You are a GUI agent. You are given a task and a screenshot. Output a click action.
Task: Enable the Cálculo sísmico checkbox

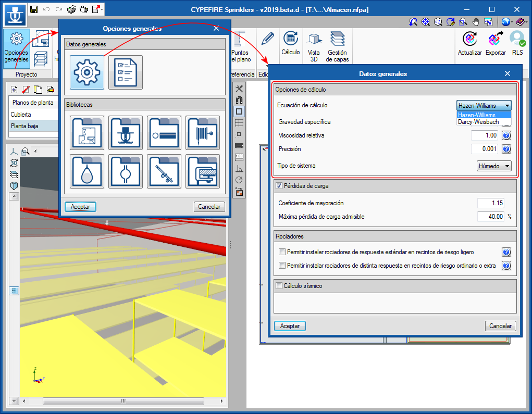pyautogui.click(x=279, y=286)
